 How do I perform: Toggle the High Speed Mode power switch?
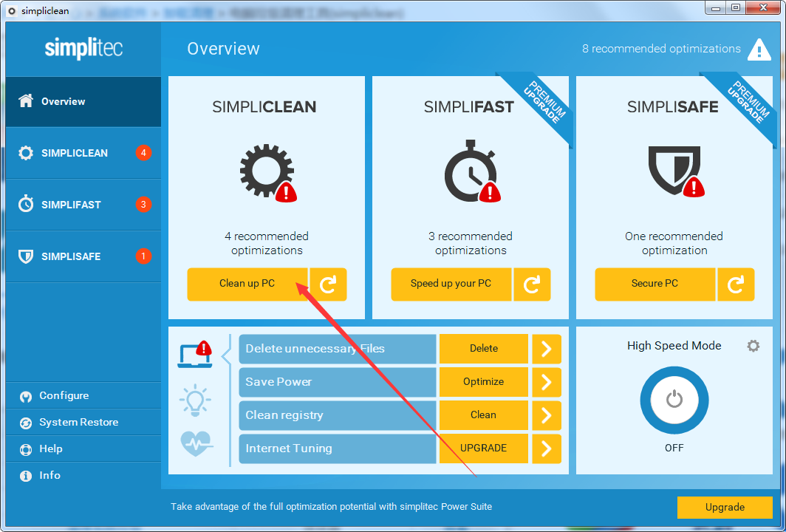[x=674, y=400]
